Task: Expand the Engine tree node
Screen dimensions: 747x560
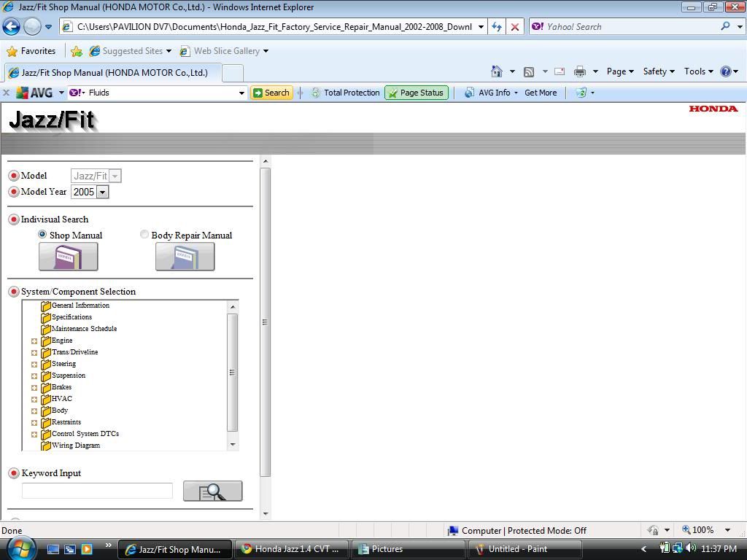Action: tap(34, 341)
